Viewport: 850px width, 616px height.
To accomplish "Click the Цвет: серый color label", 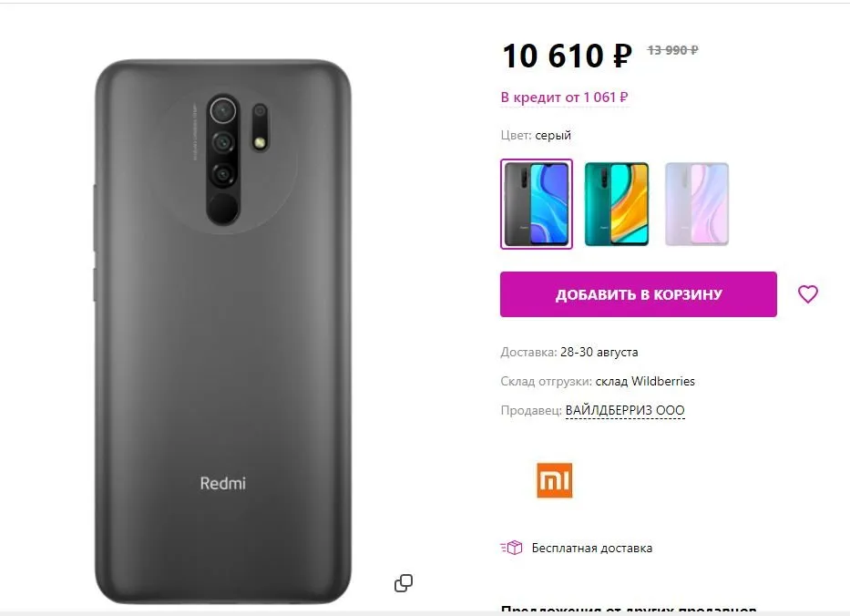I will 536,136.
